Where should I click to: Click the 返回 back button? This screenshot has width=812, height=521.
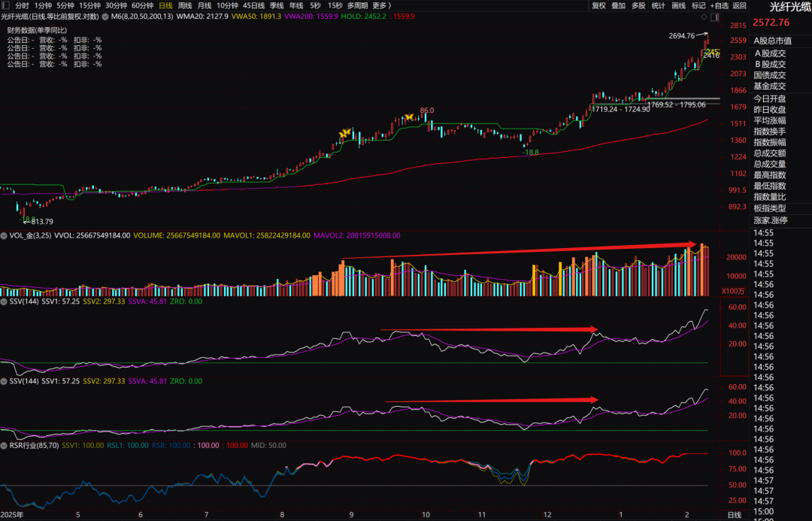click(739, 5)
